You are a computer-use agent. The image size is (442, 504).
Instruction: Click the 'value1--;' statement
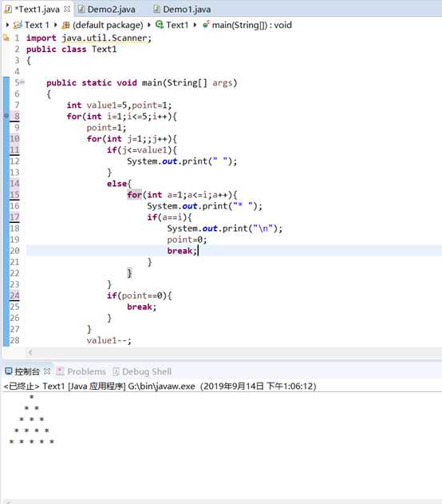109,340
